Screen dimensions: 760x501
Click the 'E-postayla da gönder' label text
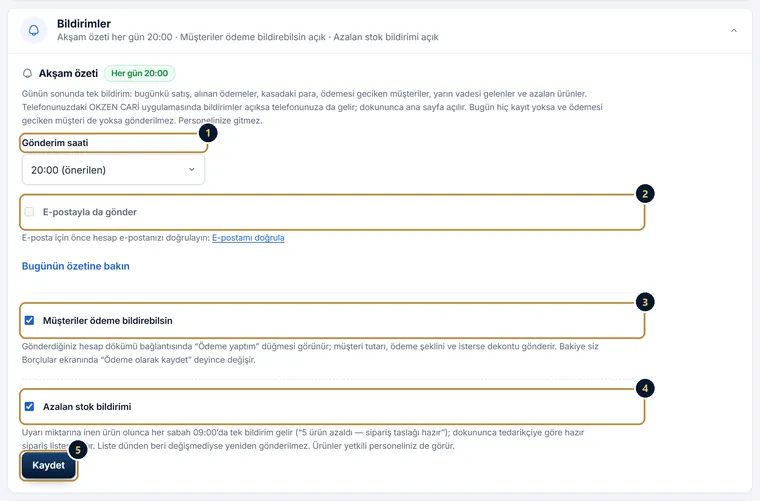pyautogui.click(x=90, y=212)
